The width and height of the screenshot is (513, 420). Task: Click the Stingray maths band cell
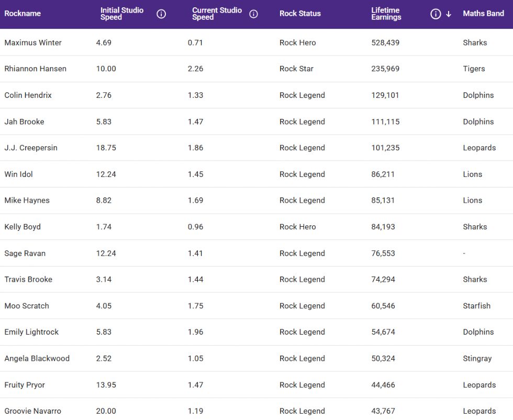(x=477, y=359)
